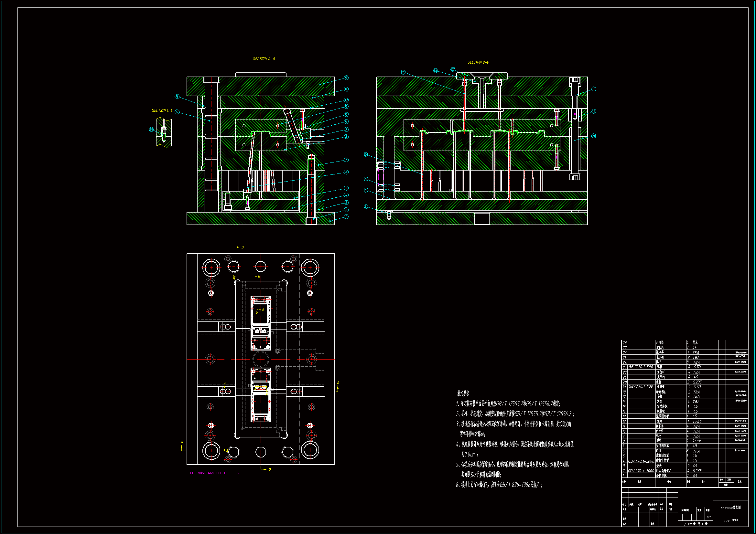Select balloon 20 on the right of Section B-B
Viewport: 756px width, 534px height.
click(594, 136)
